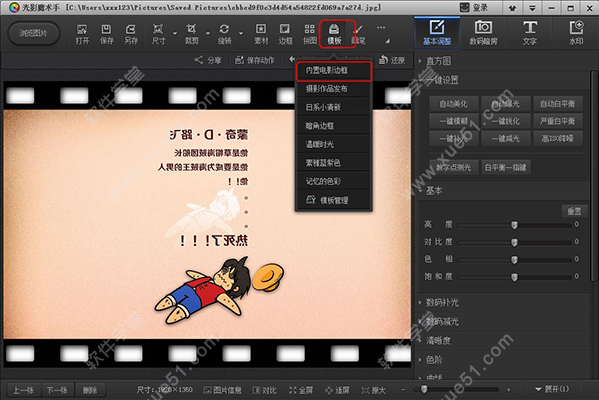Click the zoom slider handle in status bar
Screen dimensions: 599x400
pyautogui.click(x=424, y=389)
